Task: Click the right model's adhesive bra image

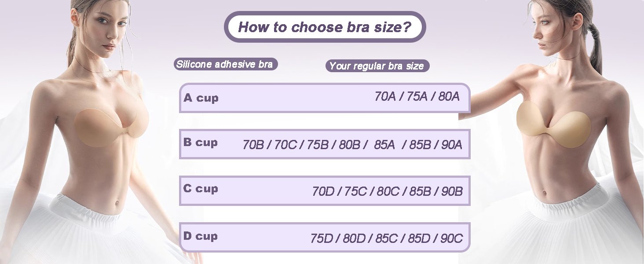Action: (x=553, y=124)
